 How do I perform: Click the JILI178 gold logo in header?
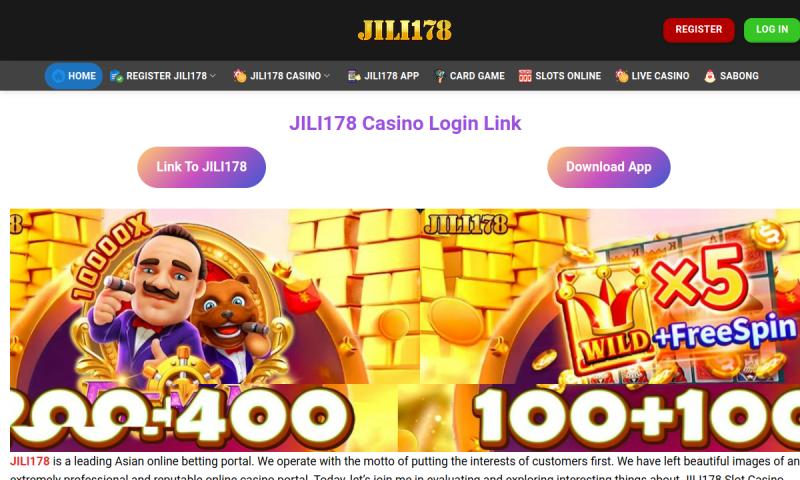pos(405,30)
